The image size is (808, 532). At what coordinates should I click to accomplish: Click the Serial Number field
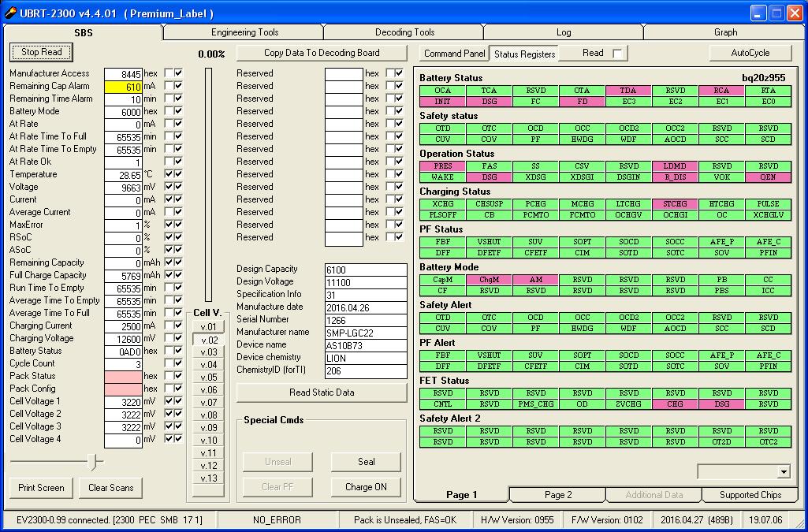[x=366, y=320]
